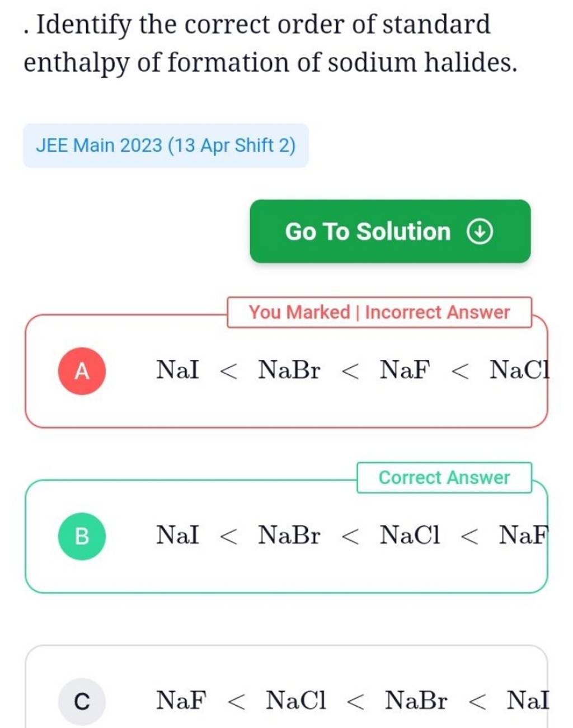The image size is (573, 728).
Task: Click NaI in option A
Action: coord(177,370)
